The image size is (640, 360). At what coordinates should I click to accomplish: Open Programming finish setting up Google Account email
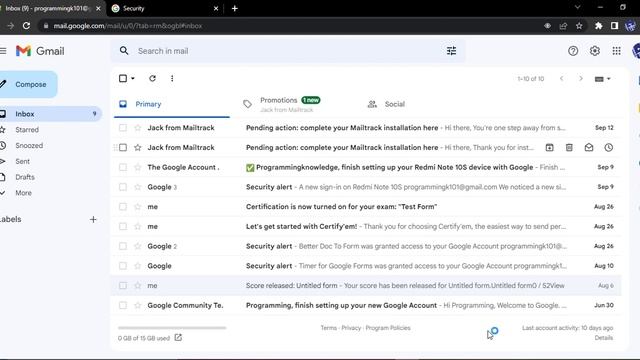pos(366,305)
